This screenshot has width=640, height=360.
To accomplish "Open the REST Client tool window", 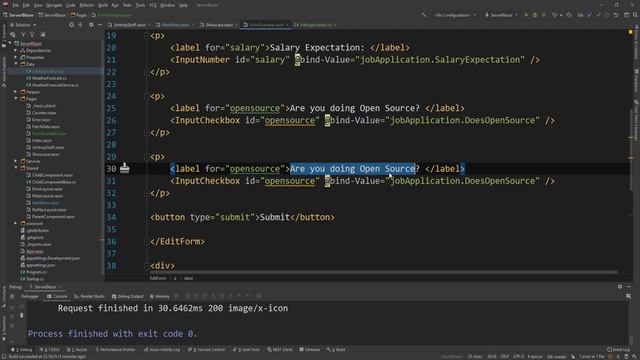I will [280, 350].
